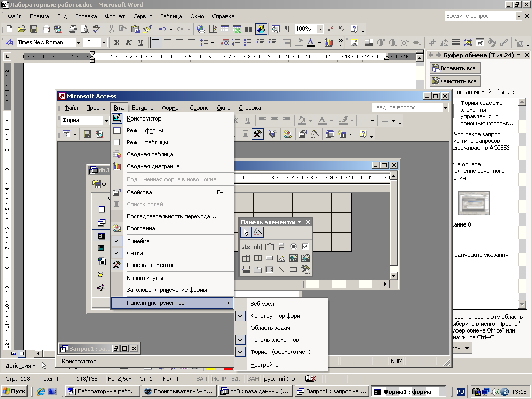Click in Access Введите вопрос input field
Screen dimensions: 532x399
(x=407, y=107)
